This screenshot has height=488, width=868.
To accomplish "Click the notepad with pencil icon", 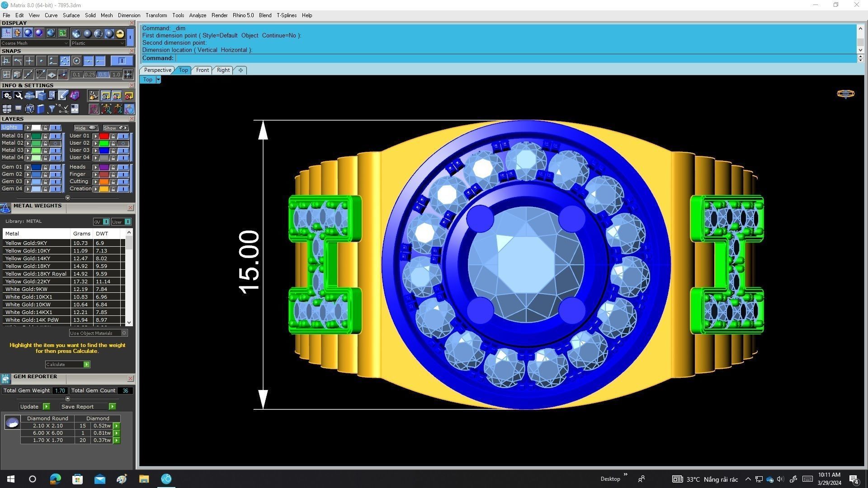I will pyautogui.click(x=63, y=95).
